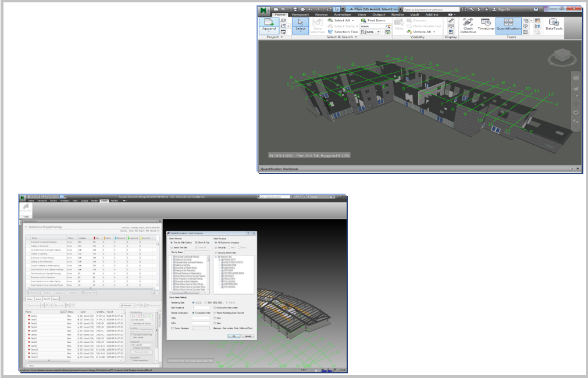Click the Add Test button
Image resolution: width=588 pixels, height=378 pixels.
pyautogui.click(x=33, y=293)
